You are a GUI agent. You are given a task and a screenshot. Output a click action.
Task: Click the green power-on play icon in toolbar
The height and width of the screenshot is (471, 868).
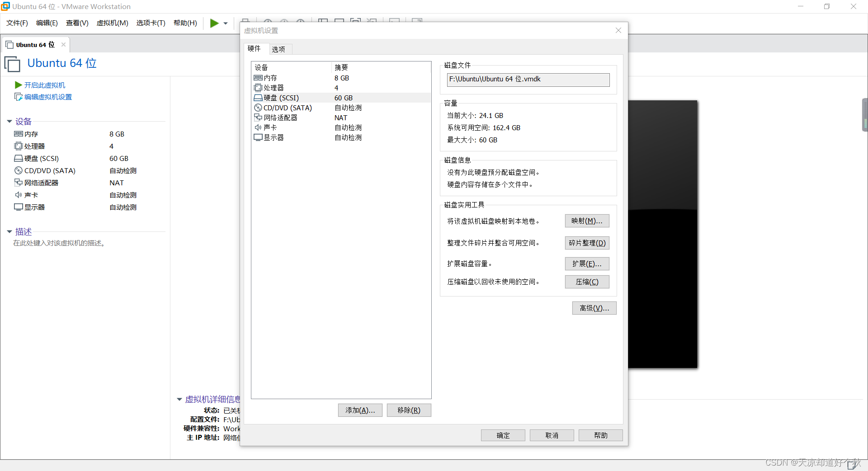pos(214,23)
